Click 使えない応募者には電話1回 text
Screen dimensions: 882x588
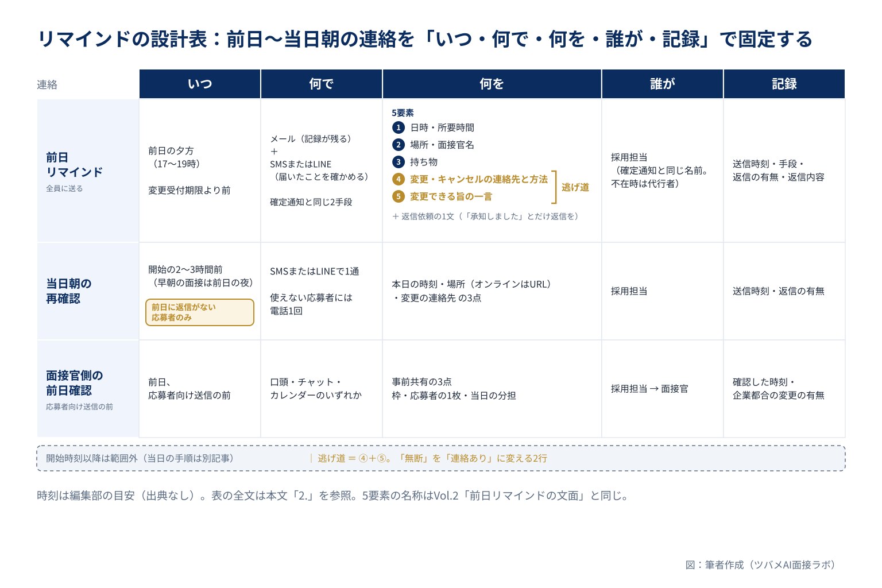[x=311, y=304]
